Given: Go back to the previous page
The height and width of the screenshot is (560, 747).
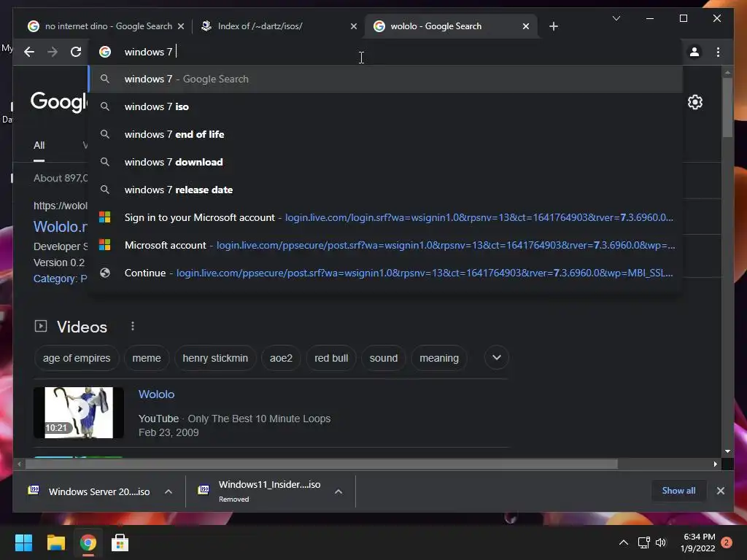Looking at the screenshot, I should (29, 52).
